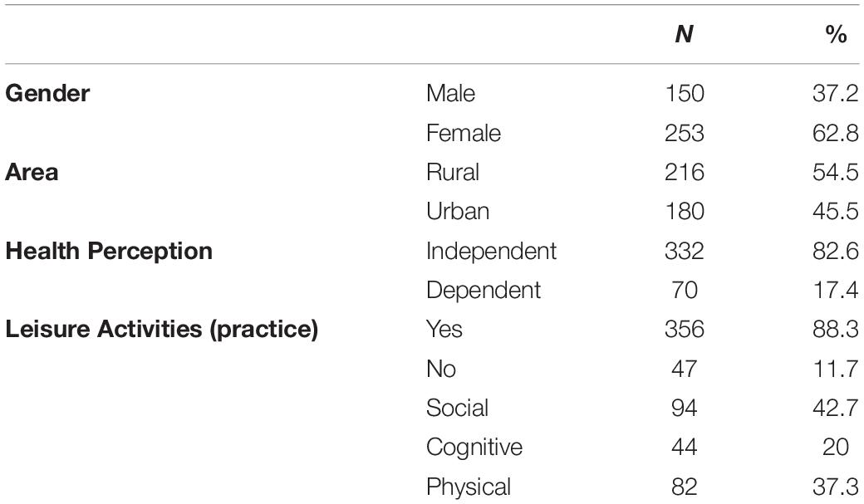Viewport: 864px width, 504px height.
Task: Click the Urban label
Action: tap(458, 211)
